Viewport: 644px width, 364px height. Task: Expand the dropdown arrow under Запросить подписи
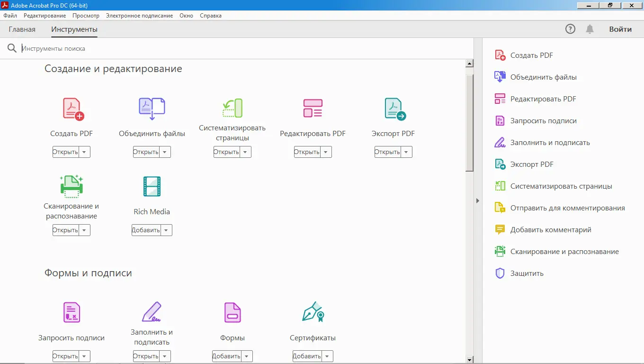(x=84, y=356)
